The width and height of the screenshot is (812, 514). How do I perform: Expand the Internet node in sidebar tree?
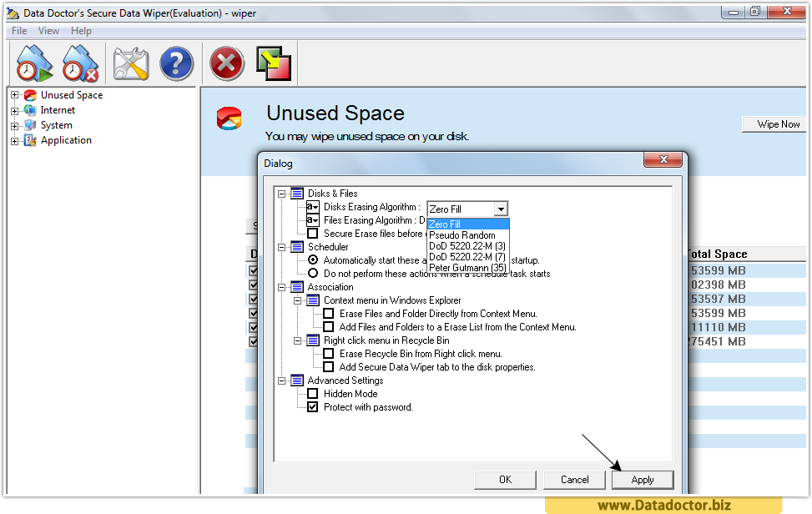pos(14,111)
